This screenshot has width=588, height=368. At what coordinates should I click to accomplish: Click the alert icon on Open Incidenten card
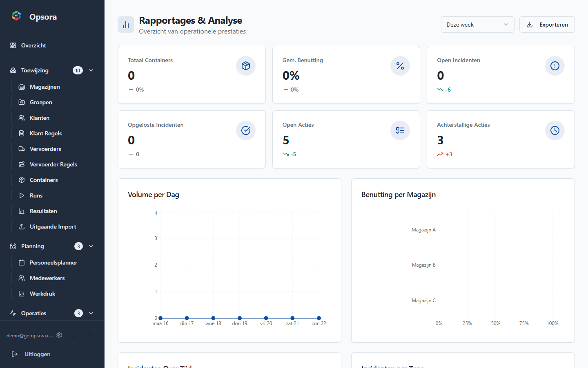pyautogui.click(x=555, y=65)
